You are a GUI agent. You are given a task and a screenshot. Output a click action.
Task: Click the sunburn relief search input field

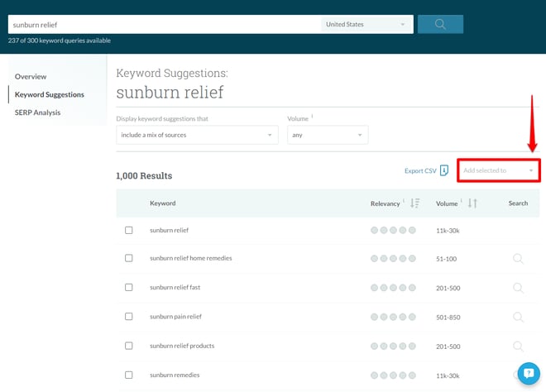click(x=165, y=24)
